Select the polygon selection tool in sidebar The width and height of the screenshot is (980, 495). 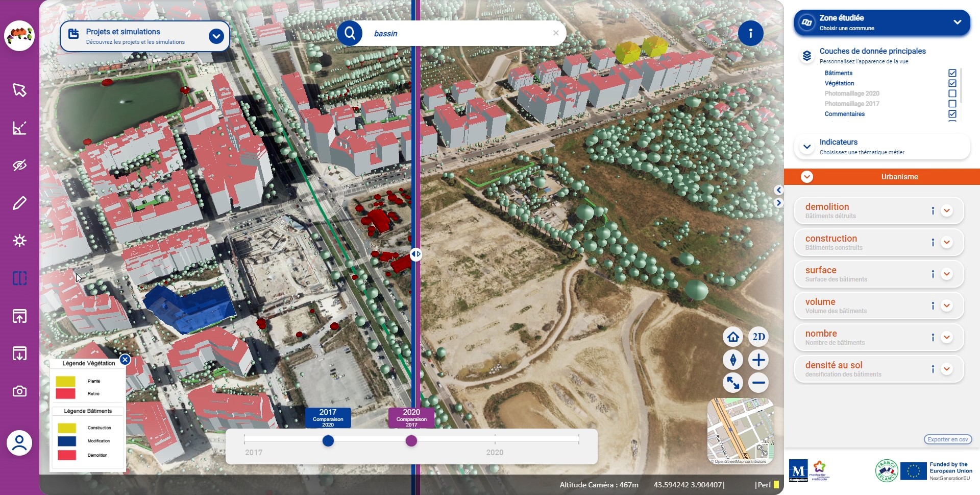(19, 90)
